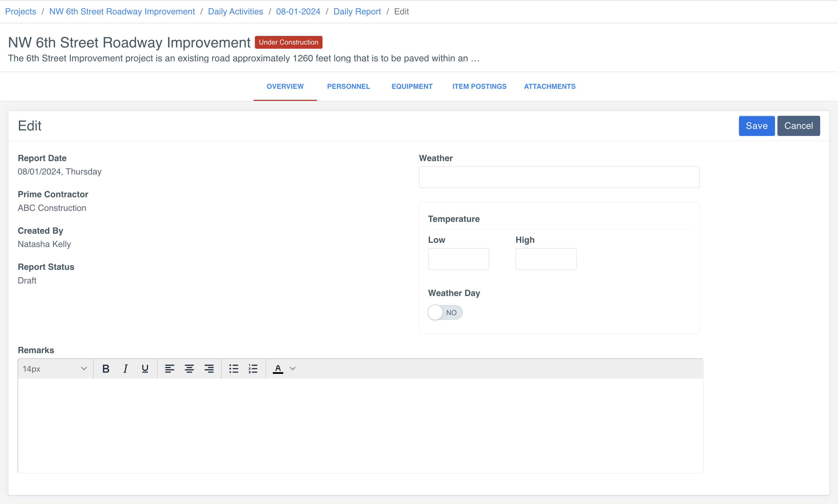Navigate to Daily Activities breadcrumb link
Image resolution: width=838 pixels, height=504 pixels.
pyautogui.click(x=235, y=12)
